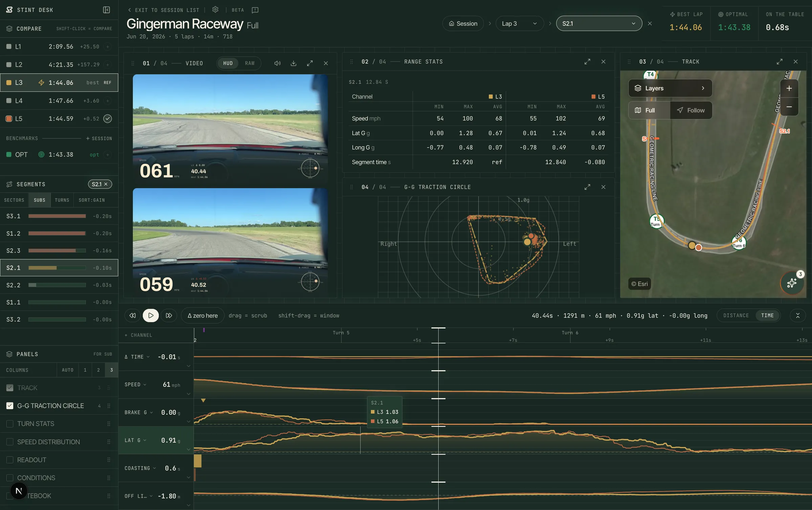This screenshot has height=510, width=812.
Task: Add a session benchmark
Action: coord(99,138)
